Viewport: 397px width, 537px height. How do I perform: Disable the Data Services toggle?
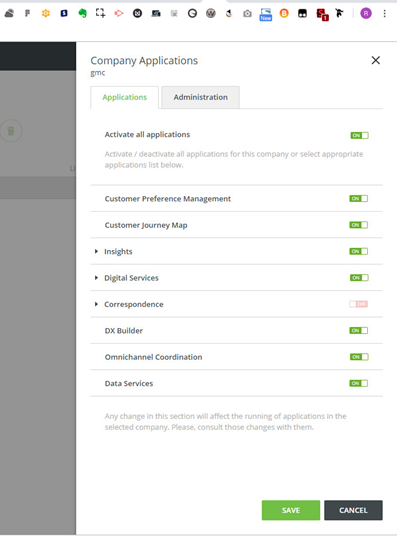click(x=359, y=383)
